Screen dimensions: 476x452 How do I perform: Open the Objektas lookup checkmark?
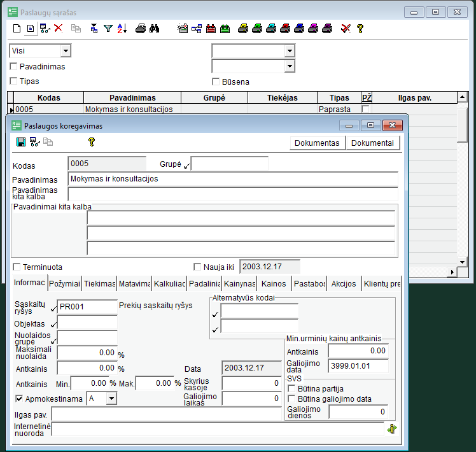point(53,325)
